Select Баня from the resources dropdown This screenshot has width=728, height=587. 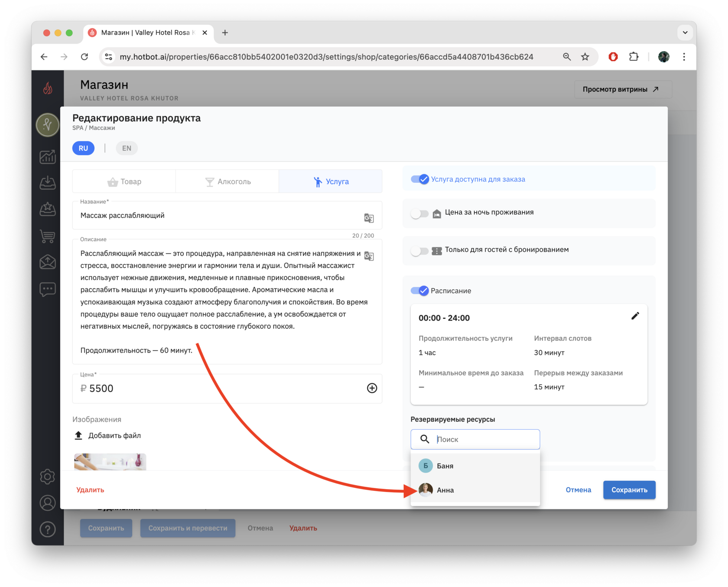[475, 466]
